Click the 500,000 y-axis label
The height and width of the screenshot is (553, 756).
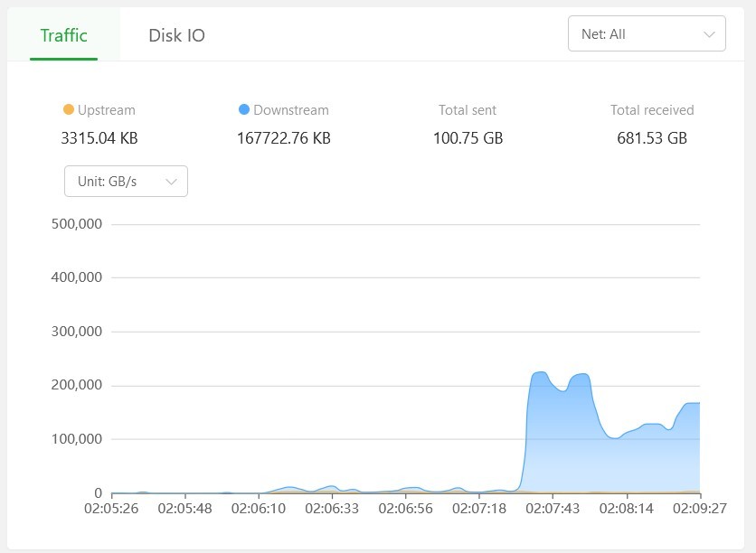pos(77,224)
